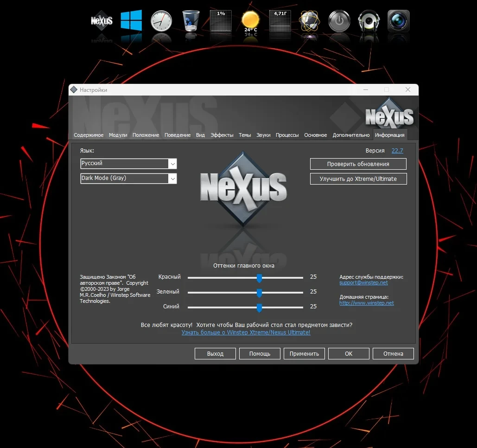Open the Узнать больше о Winstep Xtreme link

[246, 333]
